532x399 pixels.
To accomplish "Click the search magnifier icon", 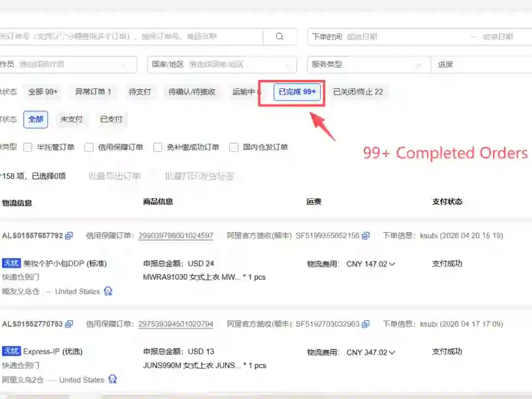I will (x=280, y=37).
